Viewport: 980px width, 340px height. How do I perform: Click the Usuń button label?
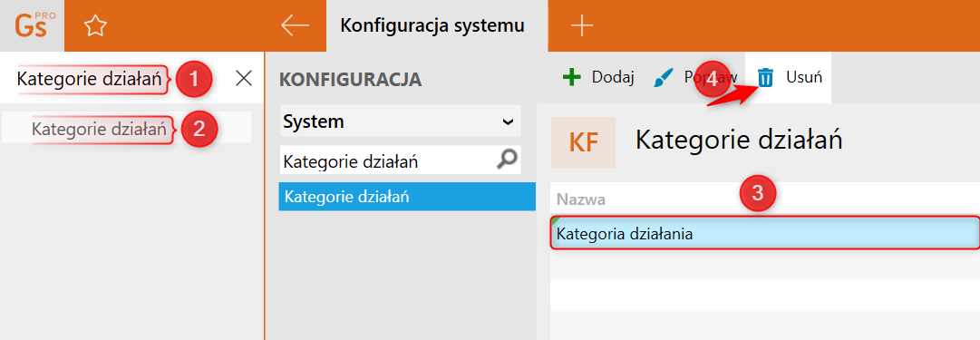(x=804, y=77)
